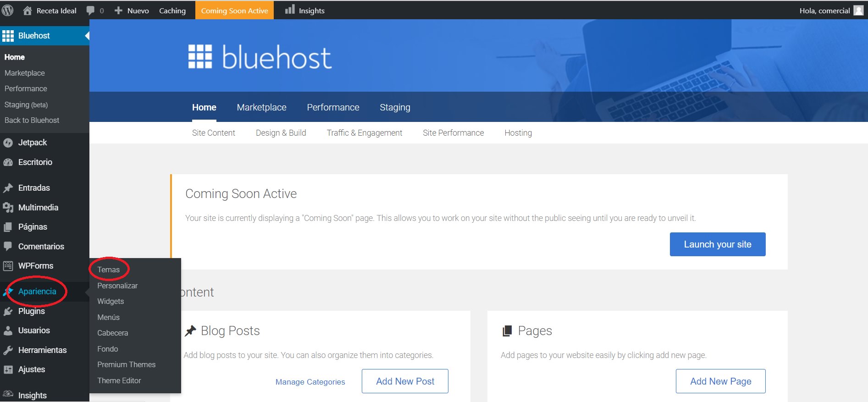Click the Ajustes settings icon

[x=8, y=369]
